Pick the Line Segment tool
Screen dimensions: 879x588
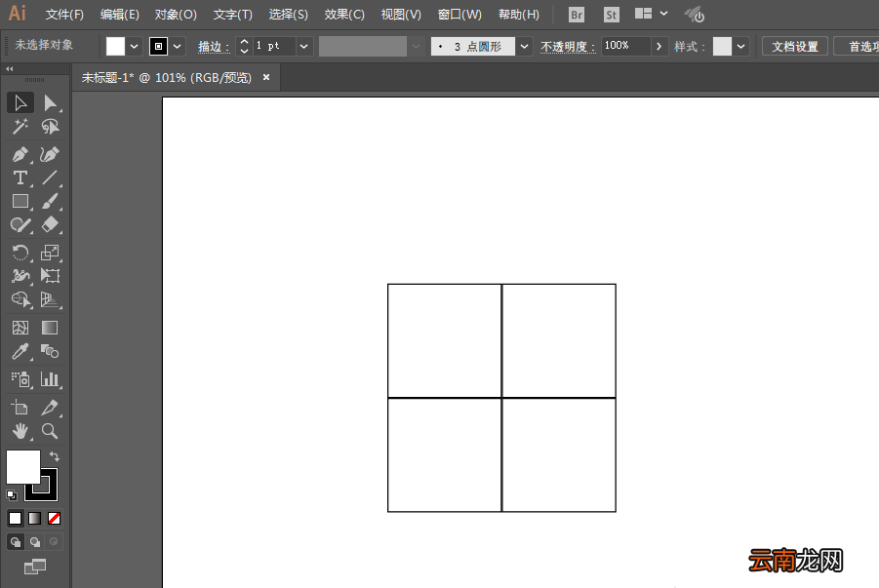point(50,177)
